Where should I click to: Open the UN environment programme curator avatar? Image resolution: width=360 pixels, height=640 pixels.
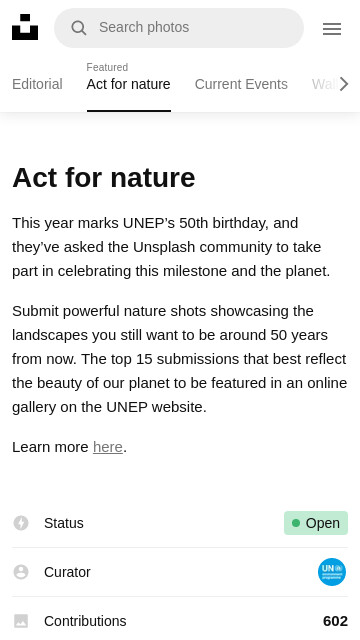point(332,572)
